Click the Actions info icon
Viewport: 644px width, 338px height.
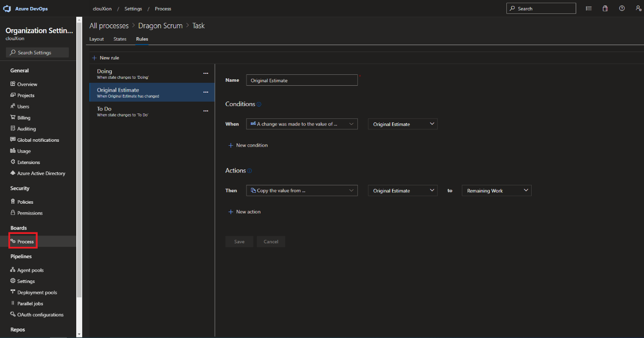pos(249,171)
